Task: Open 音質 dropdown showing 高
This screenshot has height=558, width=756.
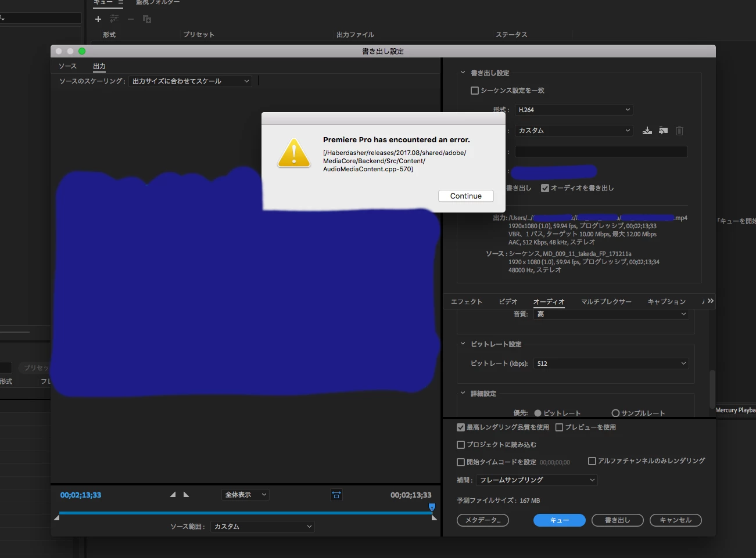Action: (x=611, y=314)
